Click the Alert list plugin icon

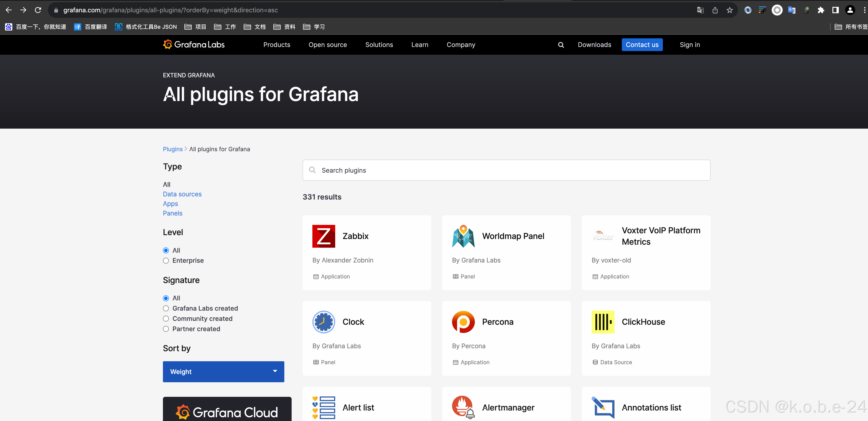(x=324, y=408)
